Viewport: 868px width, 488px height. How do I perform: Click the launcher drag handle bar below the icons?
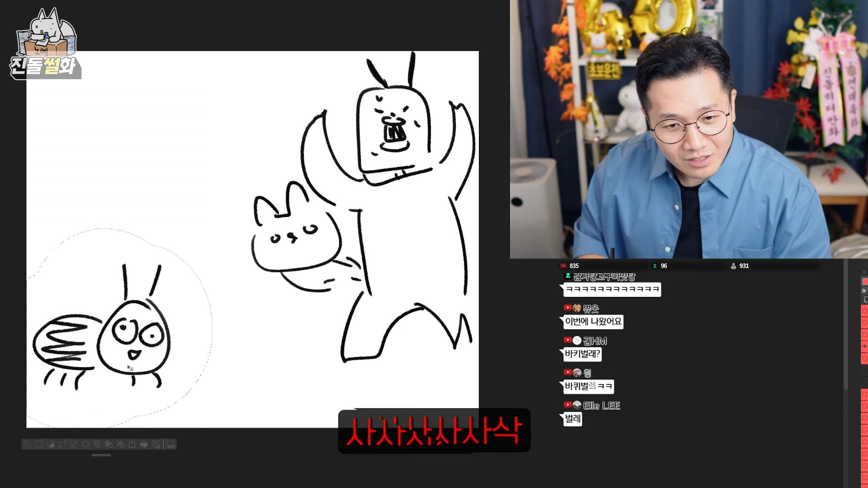coord(101,455)
